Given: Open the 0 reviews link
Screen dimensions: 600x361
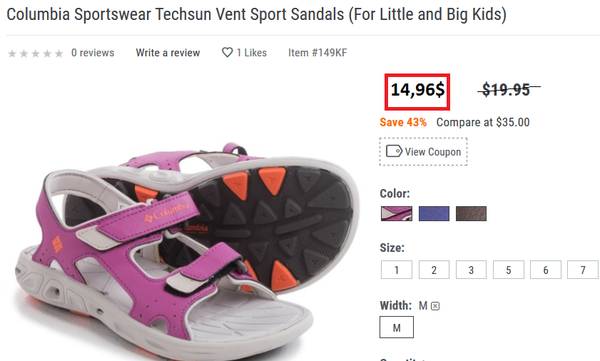Looking at the screenshot, I should (x=93, y=53).
